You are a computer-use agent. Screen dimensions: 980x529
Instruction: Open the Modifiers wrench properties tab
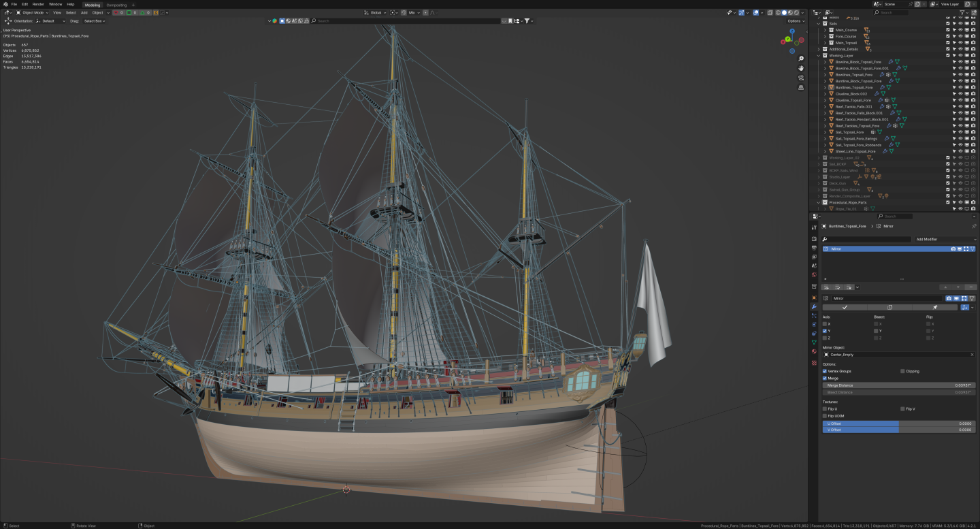(x=814, y=307)
